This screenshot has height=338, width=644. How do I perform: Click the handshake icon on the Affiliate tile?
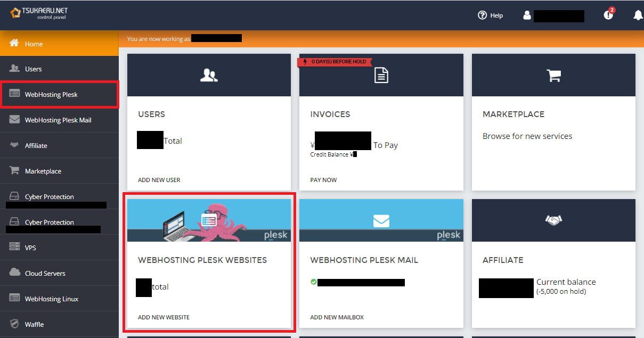(x=553, y=219)
